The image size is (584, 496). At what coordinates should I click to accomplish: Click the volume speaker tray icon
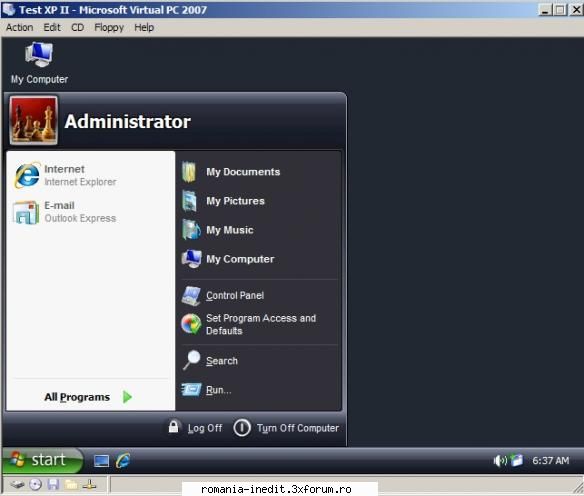coord(500,461)
